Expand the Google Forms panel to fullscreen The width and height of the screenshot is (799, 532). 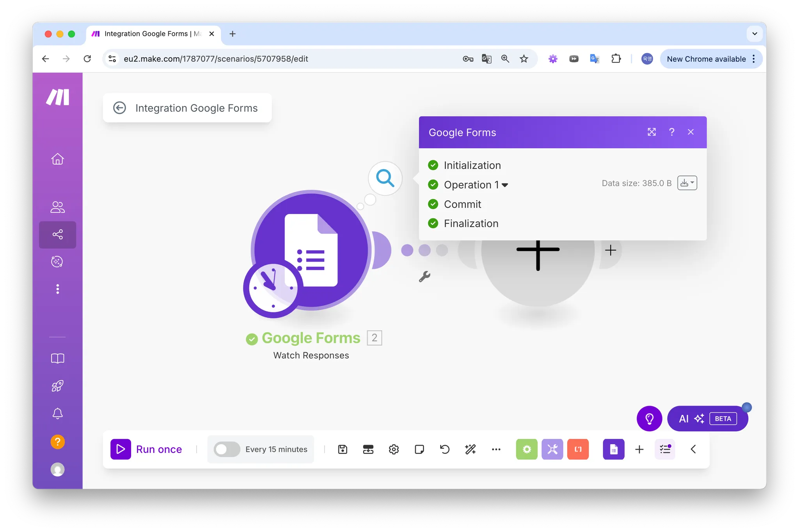point(652,132)
